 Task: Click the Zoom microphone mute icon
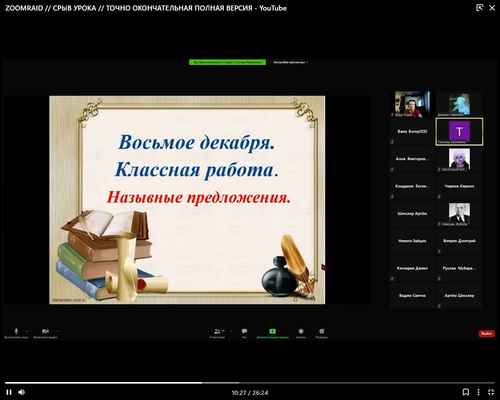point(16,331)
